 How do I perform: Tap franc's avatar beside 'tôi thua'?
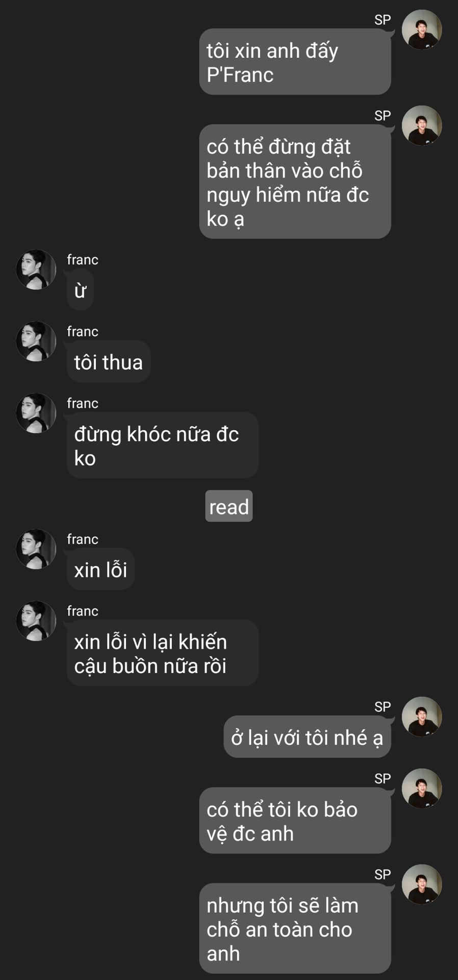pos(36,341)
